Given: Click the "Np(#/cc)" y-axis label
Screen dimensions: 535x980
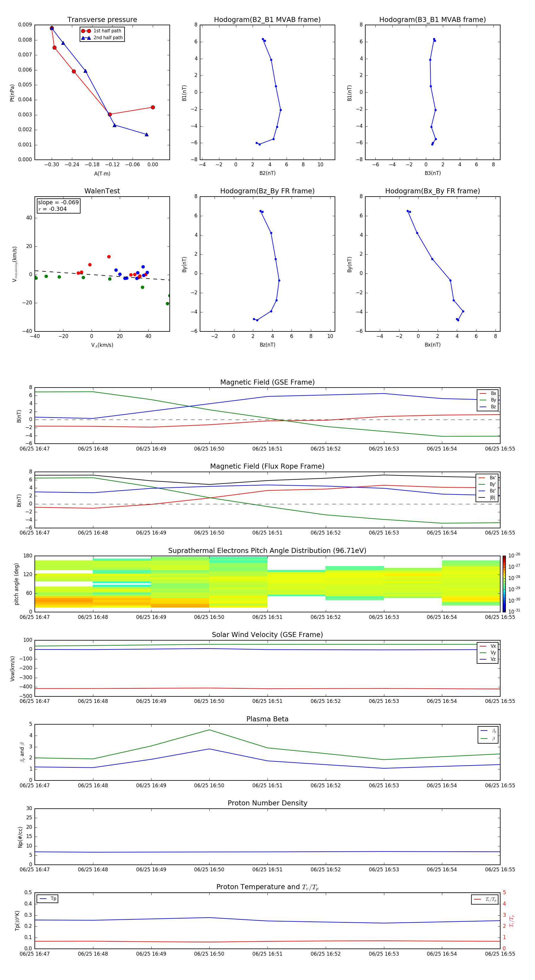Looking at the screenshot, I should 20,837.
